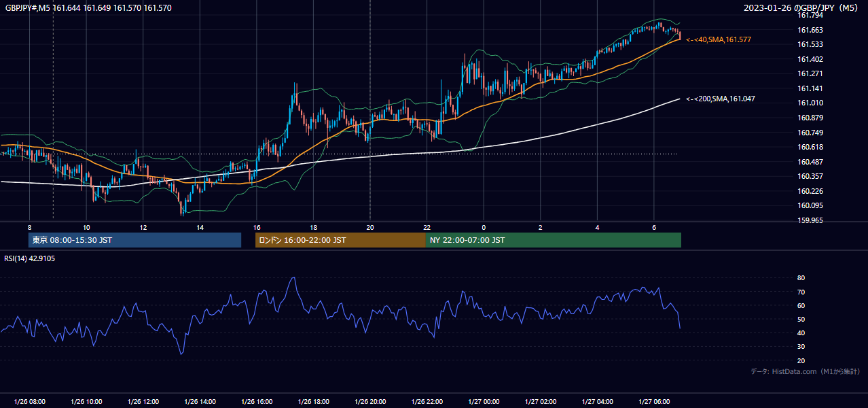Image resolution: width=868 pixels, height=408 pixels.
Task: Click RSI scale value 30
Action: tap(801, 346)
